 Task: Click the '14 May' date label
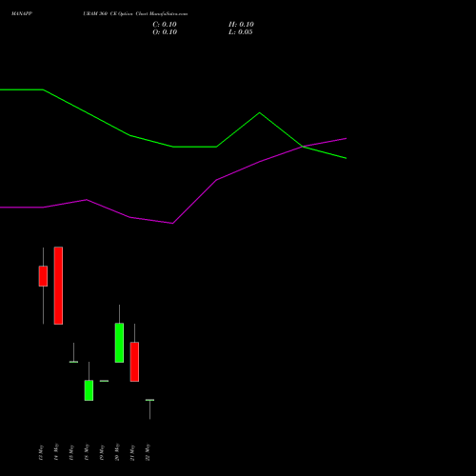click(56, 452)
